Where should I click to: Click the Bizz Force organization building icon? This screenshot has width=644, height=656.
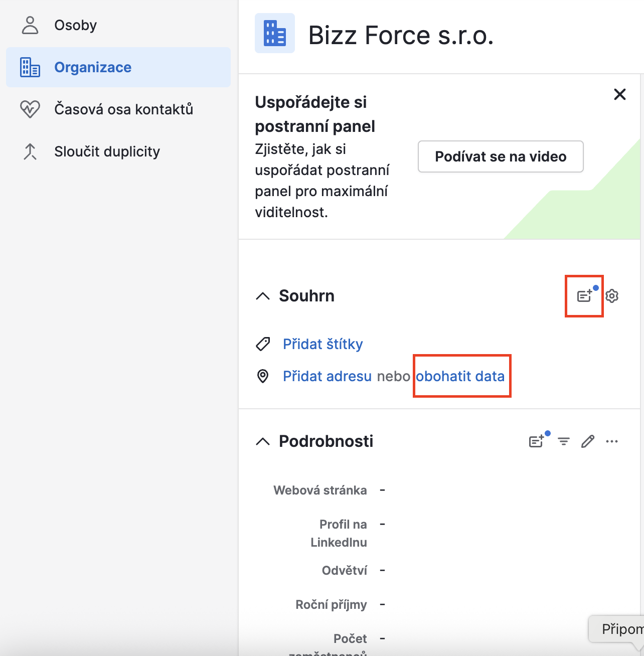click(274, 33)
